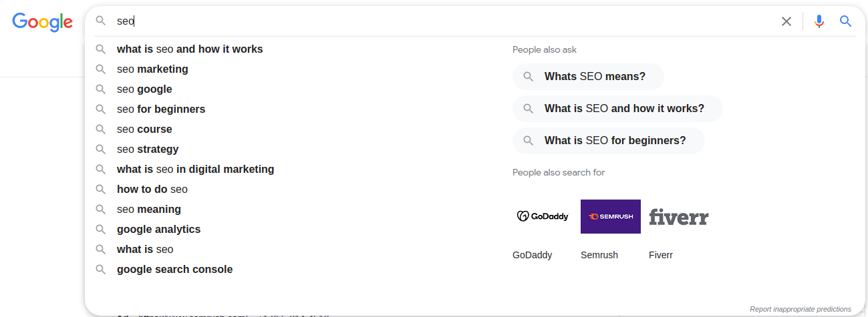This screenshot has width=868, height=317.
Task: Click the blue search magnifier button
Action: 845,21
